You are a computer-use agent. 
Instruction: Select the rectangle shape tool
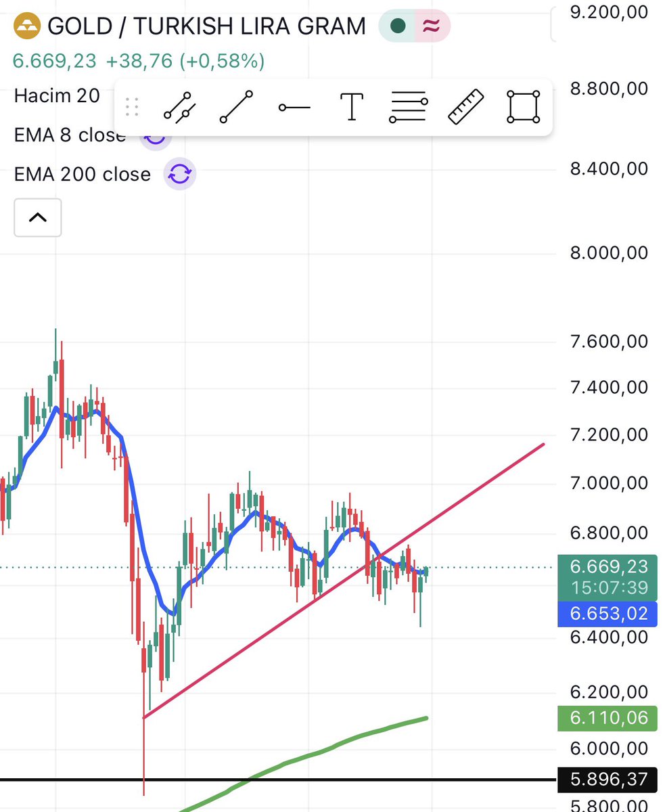[x=524, y=108]
